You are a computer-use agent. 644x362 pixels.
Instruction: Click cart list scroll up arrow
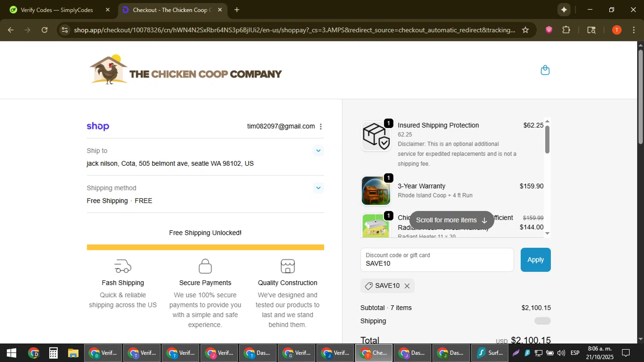click(547, 122)
